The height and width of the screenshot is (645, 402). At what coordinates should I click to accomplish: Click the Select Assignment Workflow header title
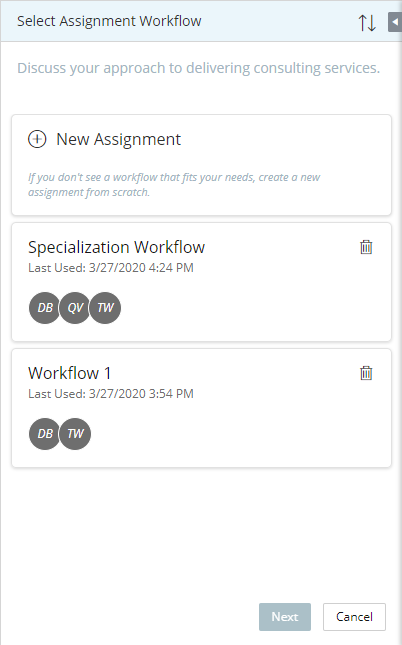click(x=109, y=21)
